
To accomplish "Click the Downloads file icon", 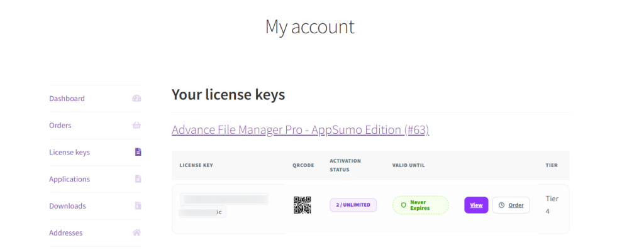I will click(138, 205).
